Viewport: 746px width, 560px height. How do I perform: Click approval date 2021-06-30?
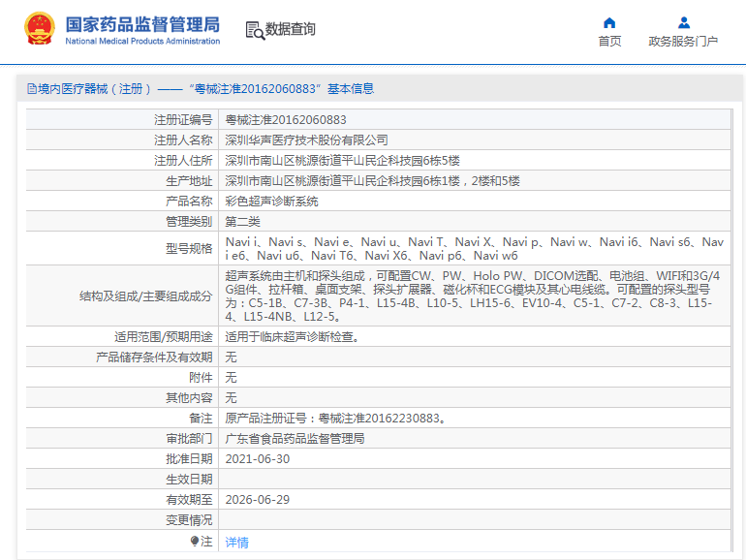(x=258, y=459)
